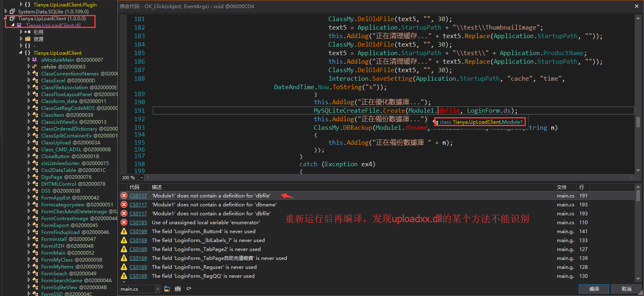Click the C# language icon in bottom toolbar
This screenshot has width=644, height=296.
tap(189, 289)
